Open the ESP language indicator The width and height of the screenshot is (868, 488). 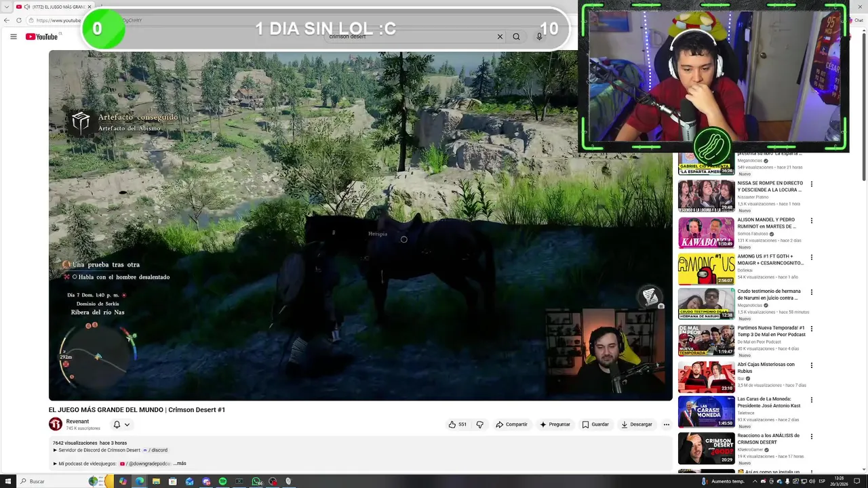click(823, 481)
